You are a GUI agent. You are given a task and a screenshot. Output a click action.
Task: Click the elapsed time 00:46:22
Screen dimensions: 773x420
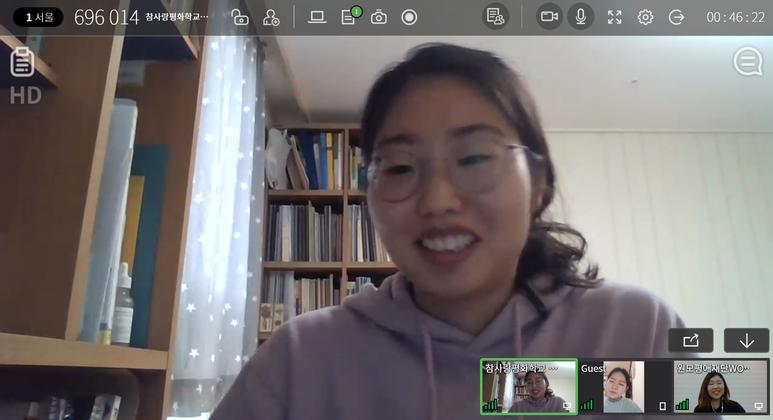pos(736,18)
